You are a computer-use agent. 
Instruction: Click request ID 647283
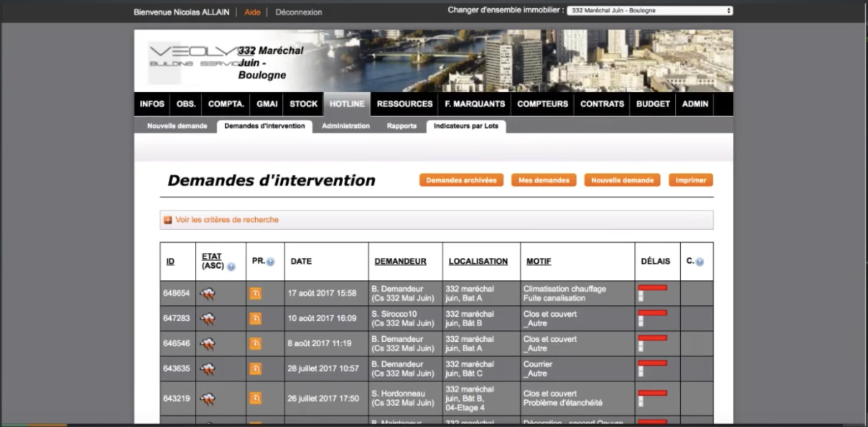177,319
